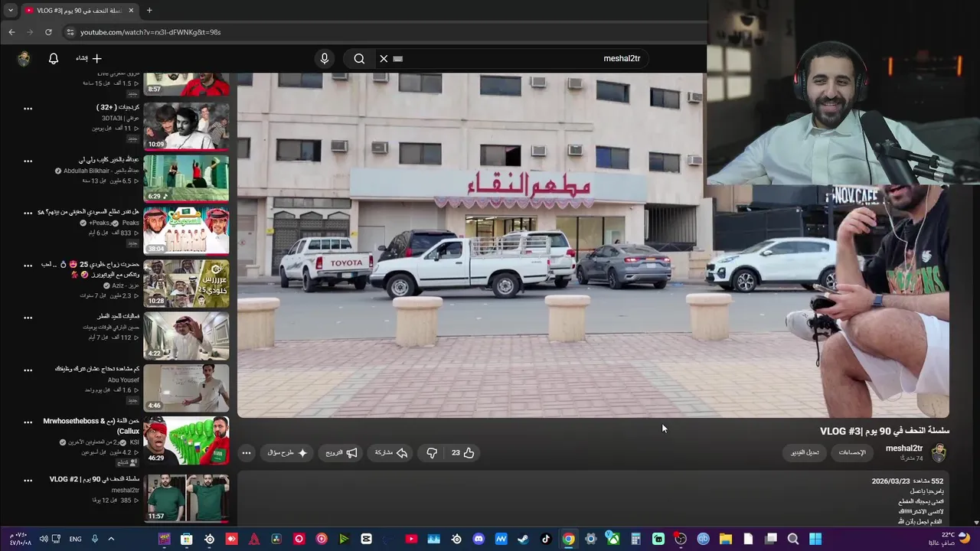Open options for the 4:22 video
Image resolution: width=980 pixels, height=551 pixels.
[x=28, y=318]
